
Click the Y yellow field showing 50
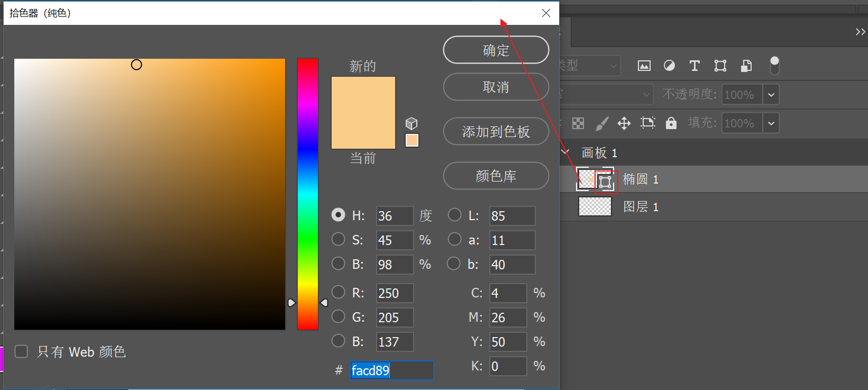(x=508, y=342)
